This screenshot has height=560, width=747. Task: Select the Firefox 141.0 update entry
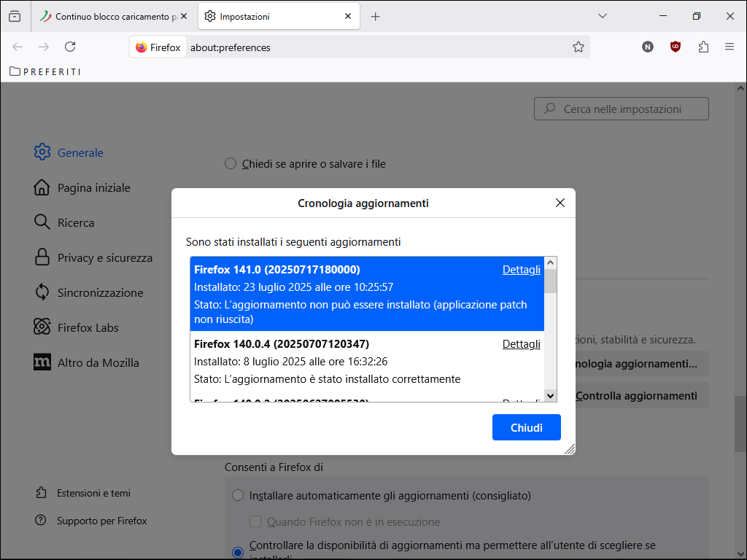[x=367, y=294]
